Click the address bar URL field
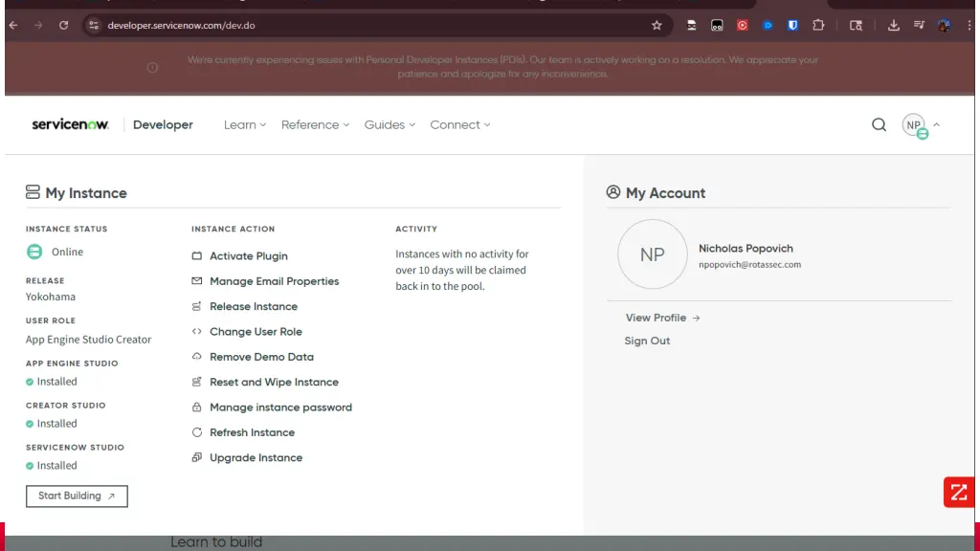 coord(375,26)
